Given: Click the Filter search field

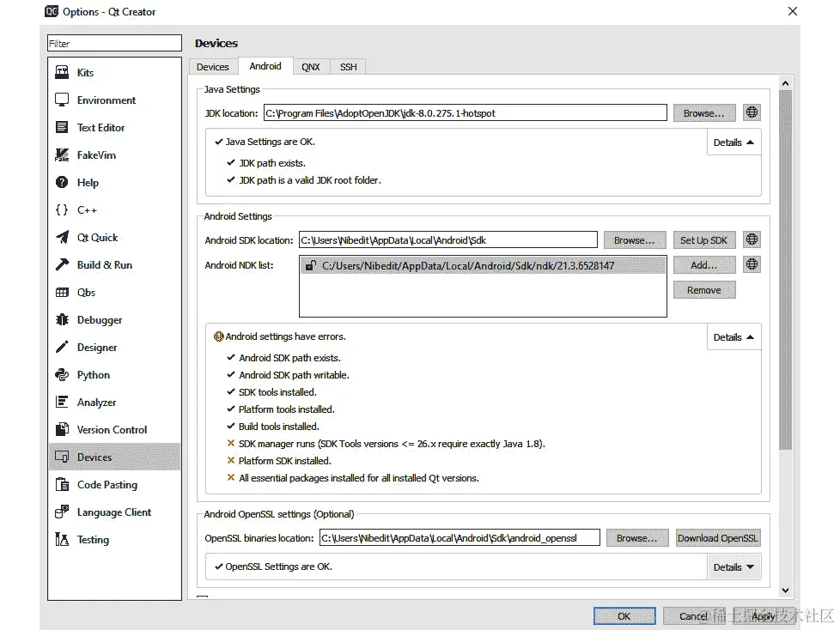Looking at the screenshot, I should (x=114, y=44).
